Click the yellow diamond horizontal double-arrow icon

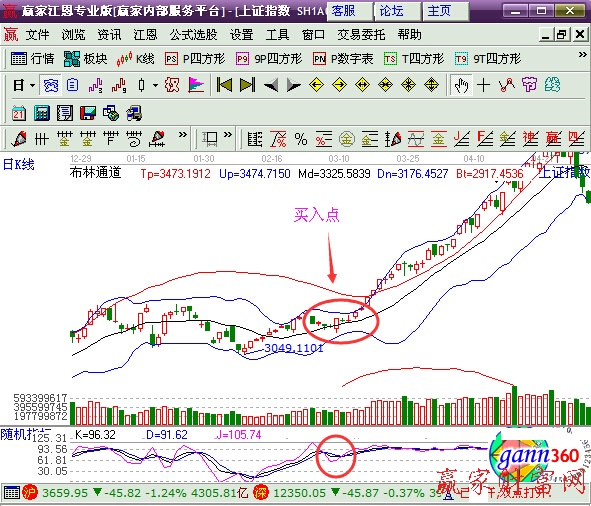pyautogui.click(x=362, y=85)
